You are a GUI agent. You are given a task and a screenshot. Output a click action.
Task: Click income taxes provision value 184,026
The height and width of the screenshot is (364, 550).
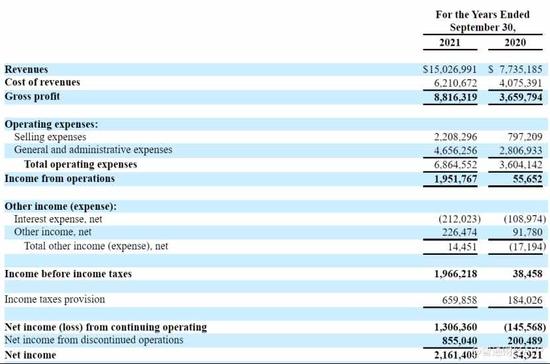(x=525, y=301)
